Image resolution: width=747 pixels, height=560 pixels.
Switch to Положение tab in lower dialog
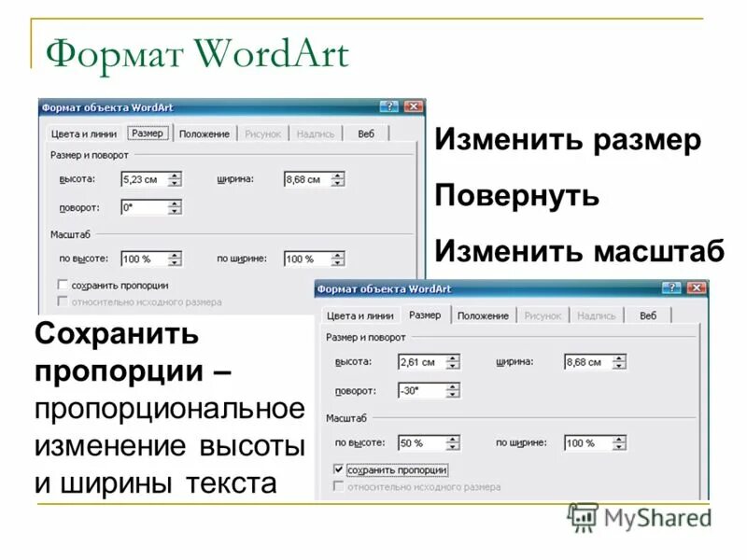tap(483, 315)
